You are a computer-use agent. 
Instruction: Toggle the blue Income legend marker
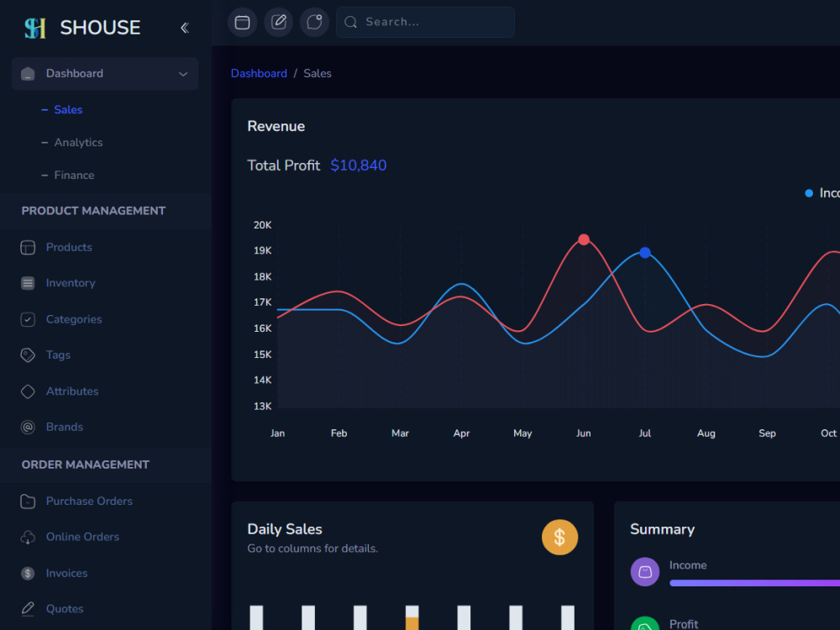click(x=809, y=193)
